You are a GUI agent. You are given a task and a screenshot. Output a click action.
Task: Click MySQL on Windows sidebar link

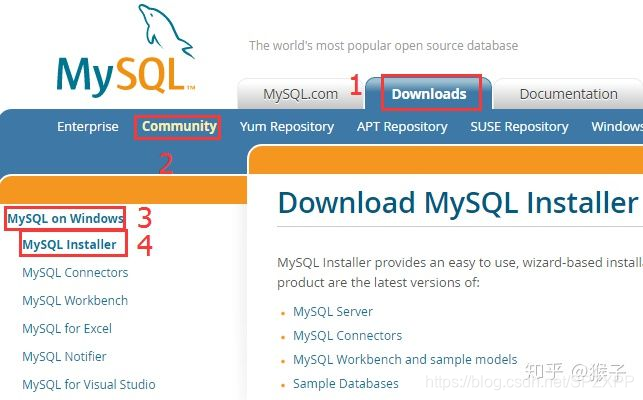(66, 219)
